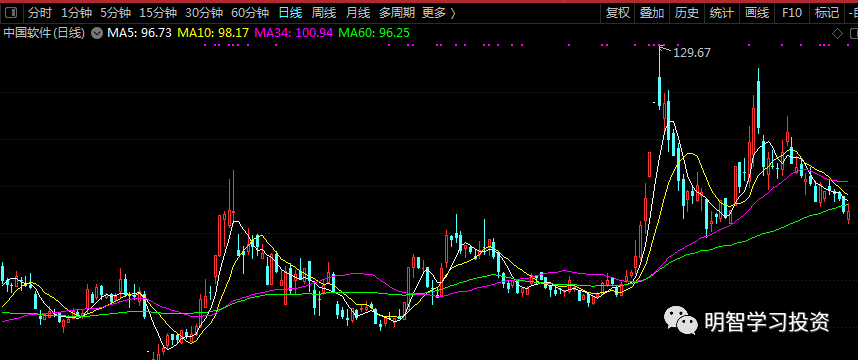This screenshot has width=858, height=360.
Task: Switch to 周线 weekly chart
Action: point(324,13)
